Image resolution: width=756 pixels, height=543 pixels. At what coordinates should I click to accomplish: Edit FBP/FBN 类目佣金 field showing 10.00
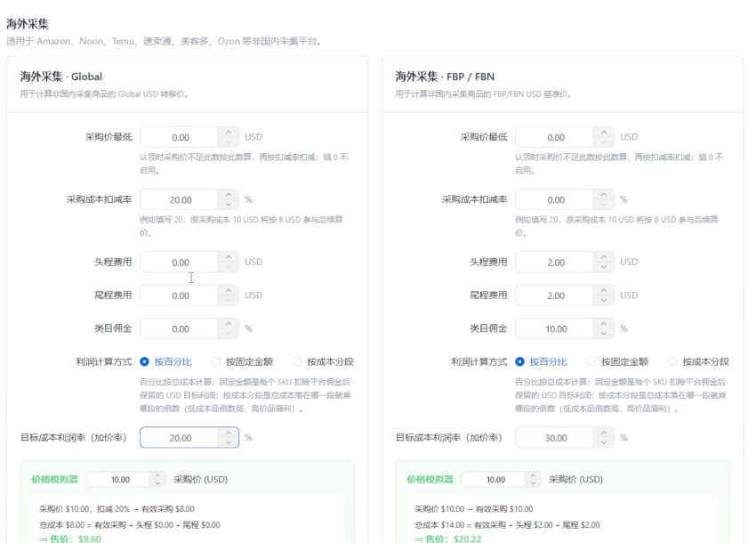point(555,328)
